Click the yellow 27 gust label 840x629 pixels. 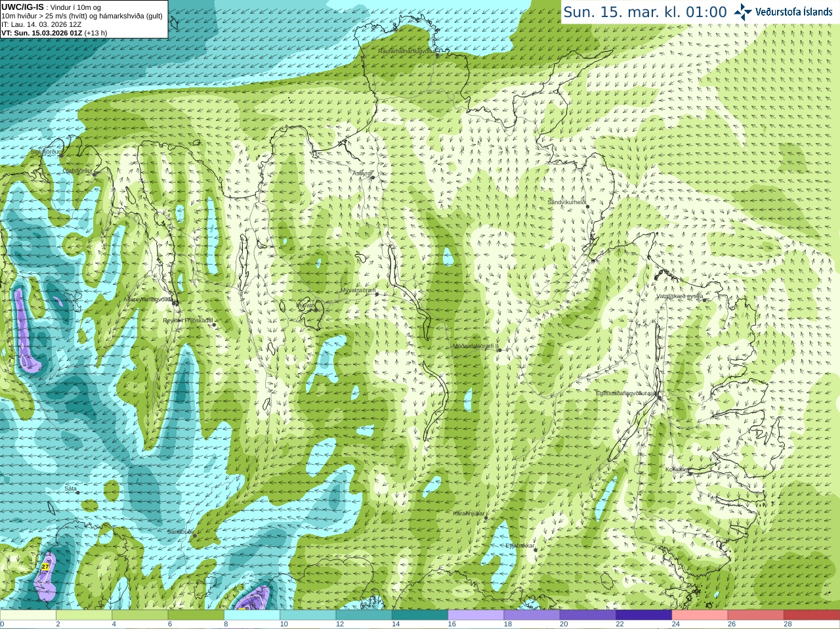[x=45, y=566]
